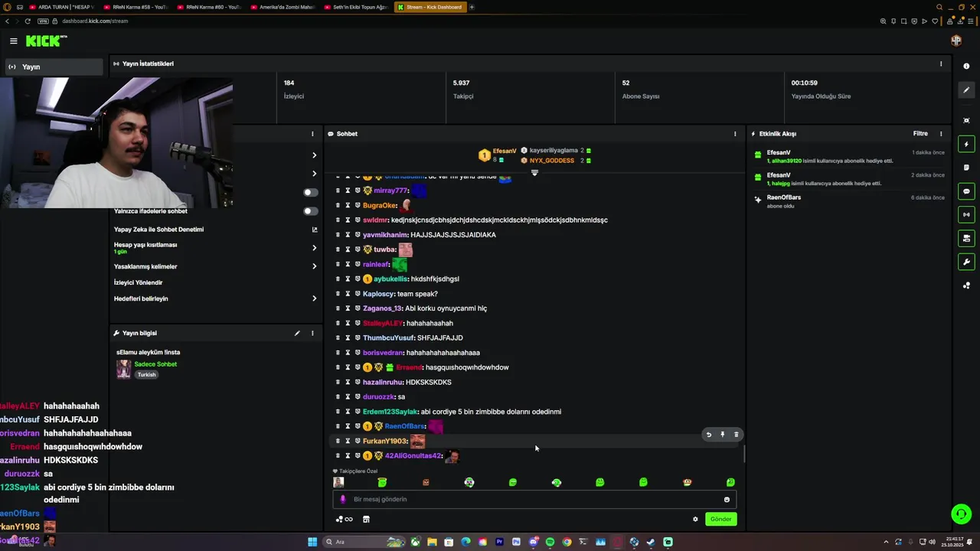This screenshot has width=980, height=551.
Task: Open Etkinlik Akışı three-dot menu
Action: tap(941, 134)
